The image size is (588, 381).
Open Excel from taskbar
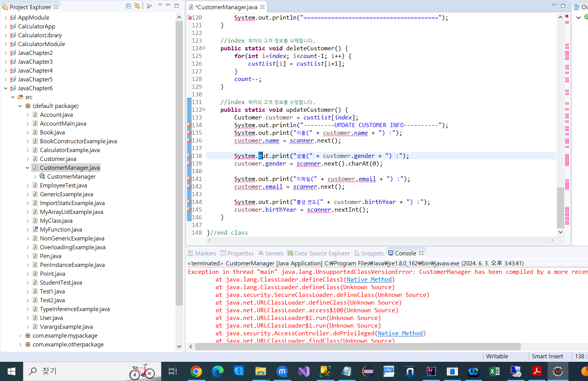494,371
